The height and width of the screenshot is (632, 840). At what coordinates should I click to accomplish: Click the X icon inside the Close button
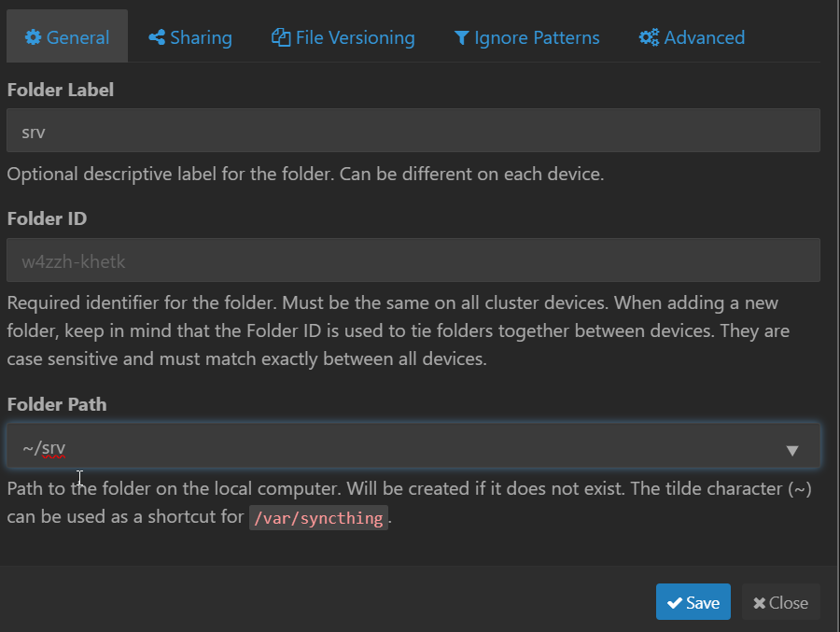759,601
